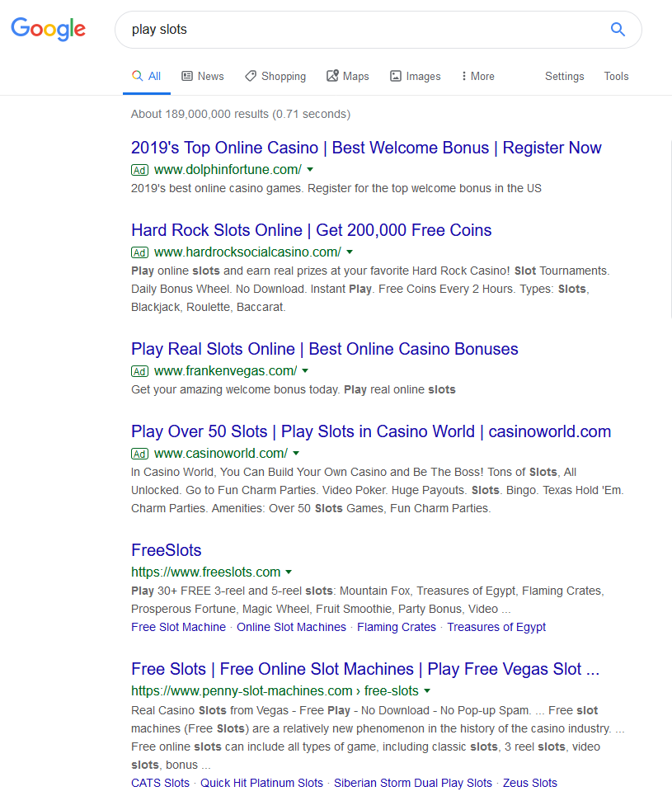Click the 'Ad' badge beside hardrocksocialcasino.com
The height and width of the screenshot is (796, 672).
click(x=139, y=252)
